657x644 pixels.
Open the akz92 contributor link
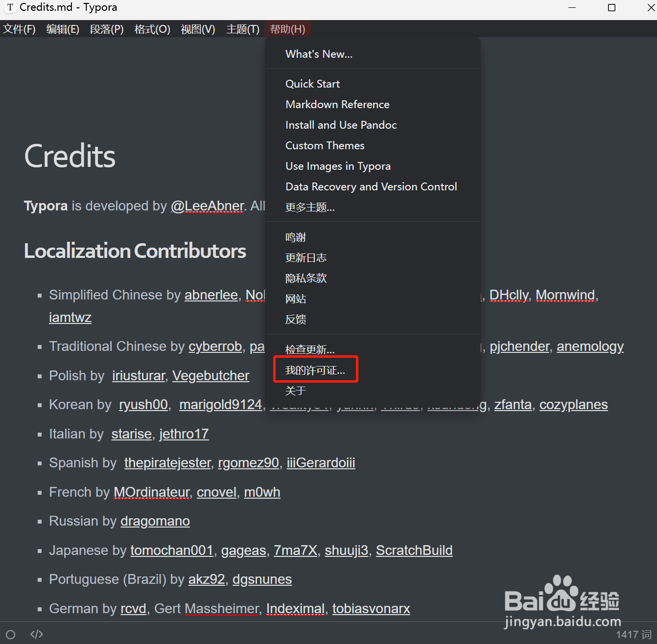(207, 579)
